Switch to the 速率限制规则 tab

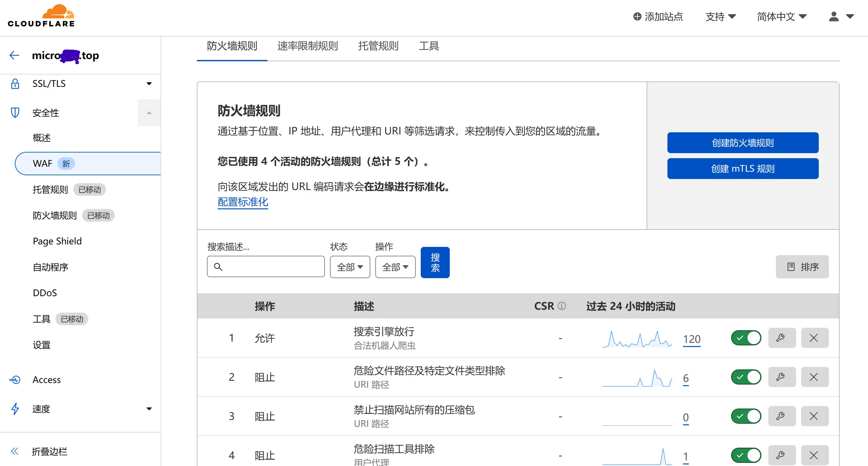tap(308, 46)
